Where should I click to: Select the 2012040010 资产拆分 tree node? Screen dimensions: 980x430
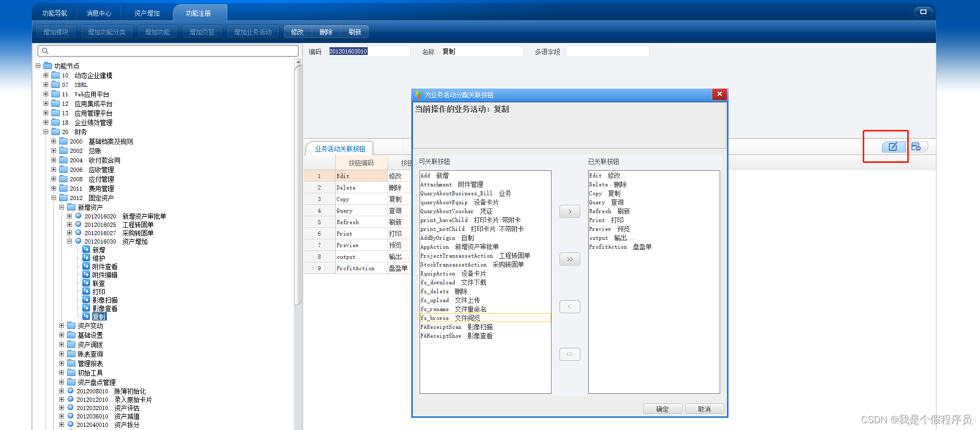pos(108,425)
